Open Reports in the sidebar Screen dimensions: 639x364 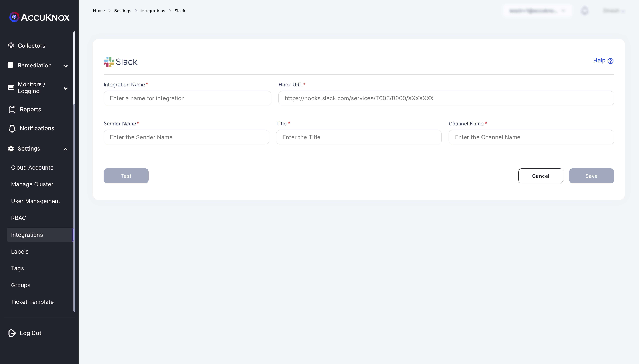click(x=30, y=109)
